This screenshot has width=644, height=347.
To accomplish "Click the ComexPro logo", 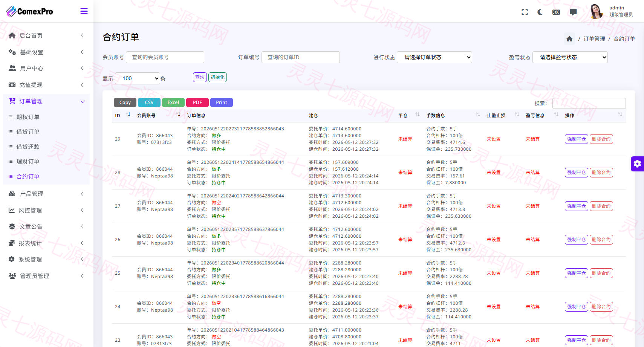I will click(30, 11).
